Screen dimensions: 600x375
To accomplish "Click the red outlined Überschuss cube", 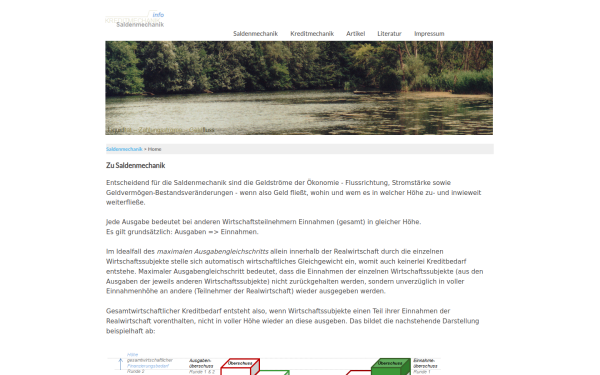I will click(240, 367).
